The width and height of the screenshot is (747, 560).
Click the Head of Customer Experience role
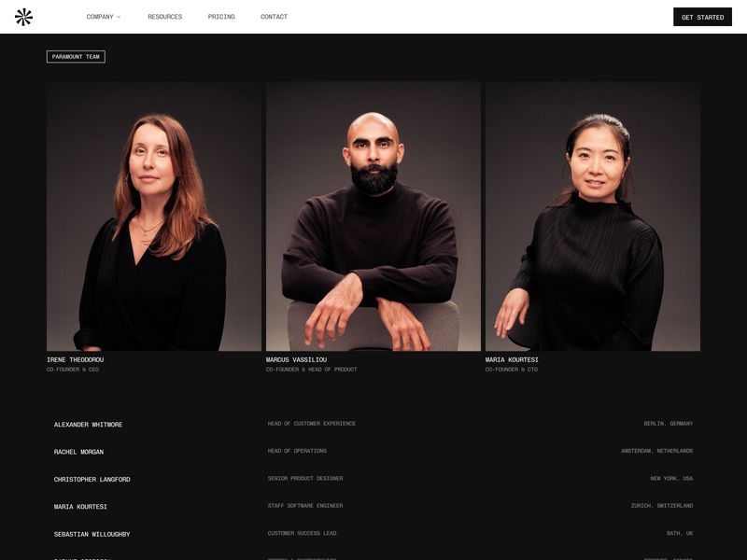click(312, 424)
